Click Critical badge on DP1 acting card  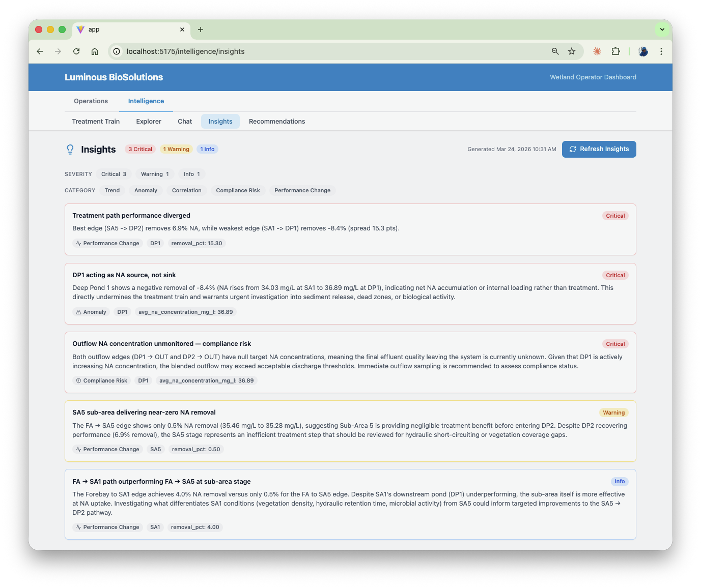tap(615, 275)
